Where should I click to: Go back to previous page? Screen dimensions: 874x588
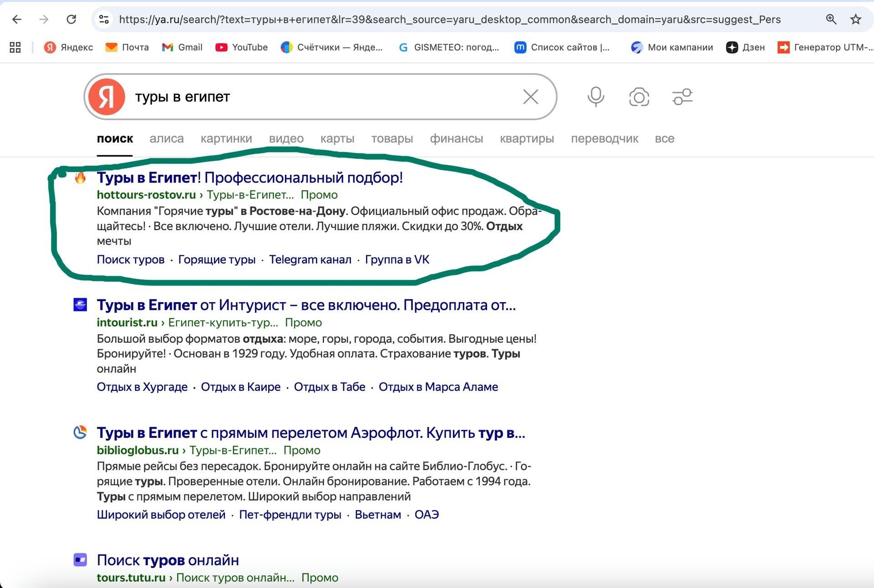click(17, 19)
